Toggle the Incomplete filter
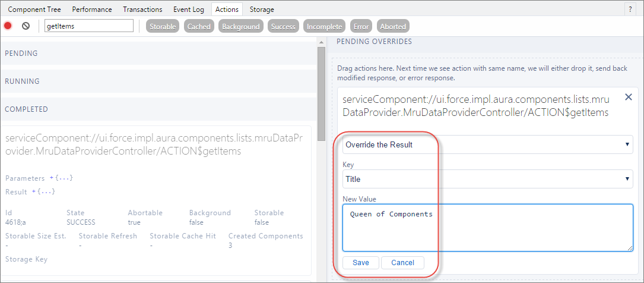 (325, 26)
